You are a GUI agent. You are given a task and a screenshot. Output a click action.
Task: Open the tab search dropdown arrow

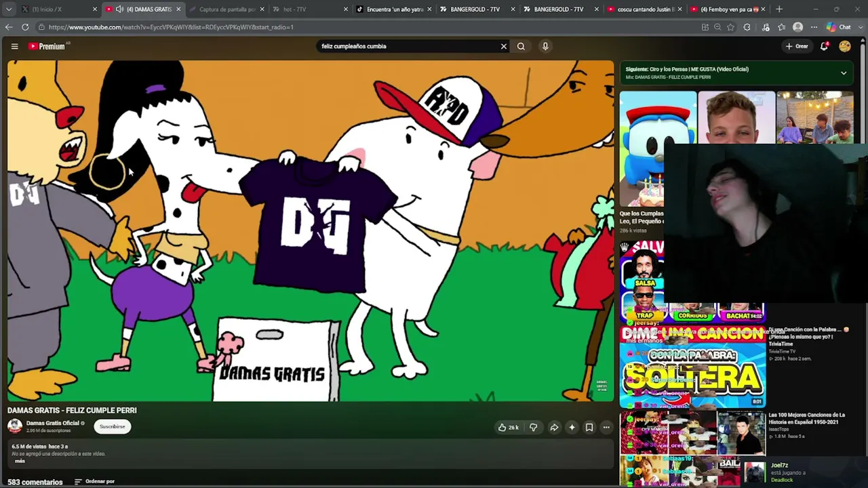(x=9, y=9)
